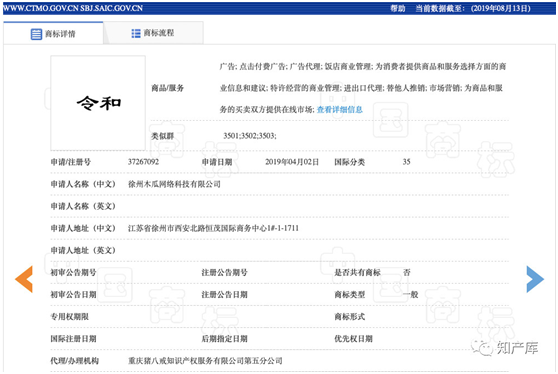
Task: Open the 商标详情 tab
Action: point(53,33)
